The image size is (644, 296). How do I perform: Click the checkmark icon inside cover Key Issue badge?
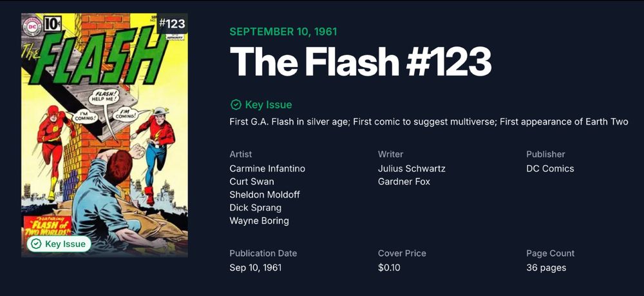pos(37,244)
